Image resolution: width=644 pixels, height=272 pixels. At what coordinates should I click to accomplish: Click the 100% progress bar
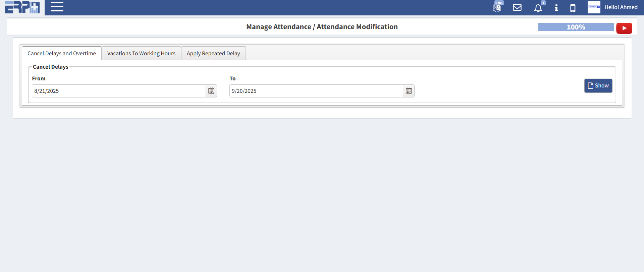[x=576, y=27]
